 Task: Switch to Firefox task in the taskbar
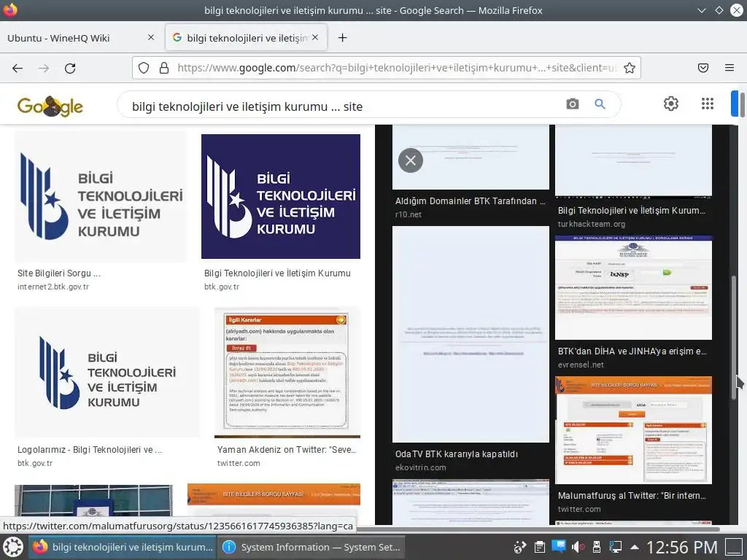tap(123, 547)
